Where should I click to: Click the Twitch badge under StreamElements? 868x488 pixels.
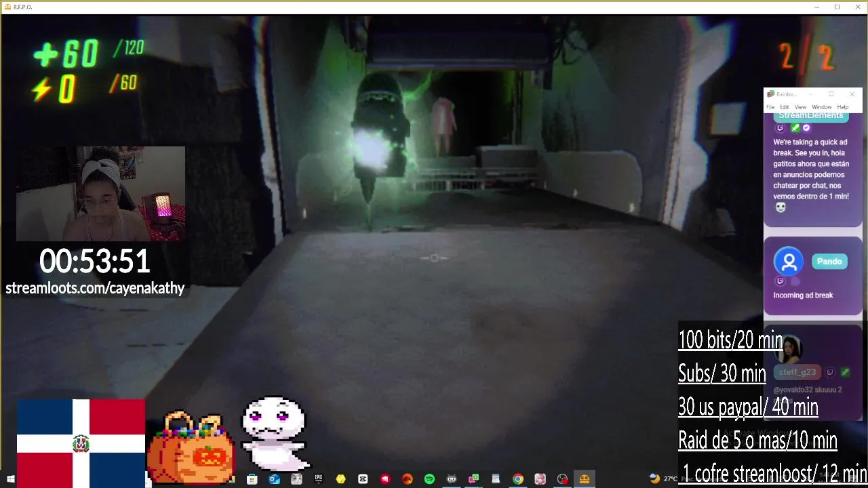pos(780,127)
